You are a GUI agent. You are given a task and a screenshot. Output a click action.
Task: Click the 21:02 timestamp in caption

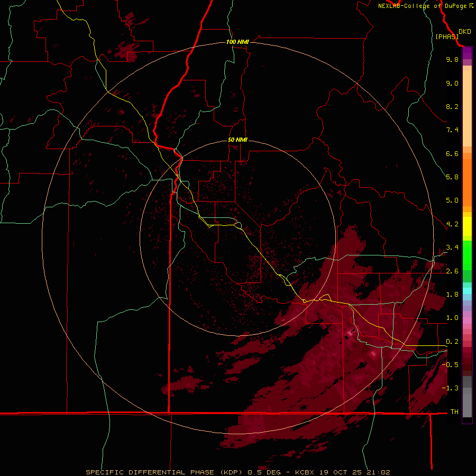(378, 472)
